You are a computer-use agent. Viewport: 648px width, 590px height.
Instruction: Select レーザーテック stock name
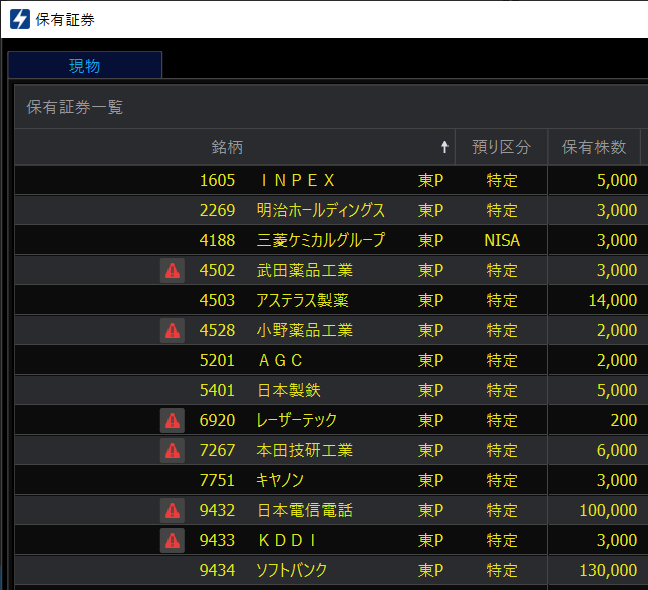(297, 421)
